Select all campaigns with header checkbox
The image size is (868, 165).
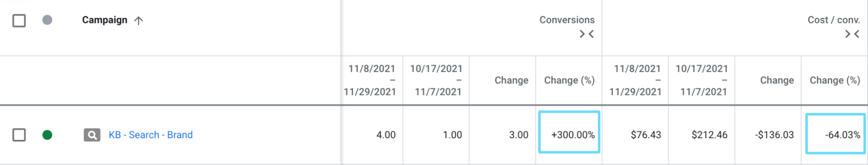19,20
